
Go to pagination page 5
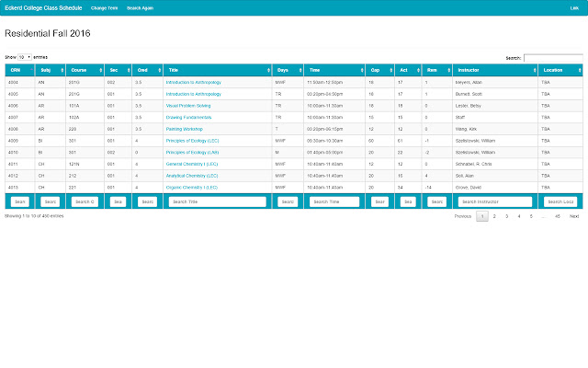tap(531, 216)
